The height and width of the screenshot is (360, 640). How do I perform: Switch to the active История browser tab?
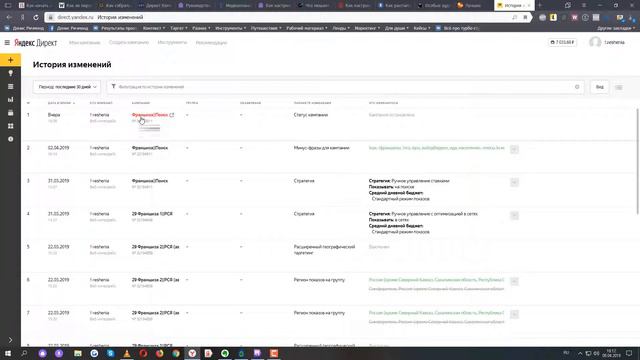point(513,5)
